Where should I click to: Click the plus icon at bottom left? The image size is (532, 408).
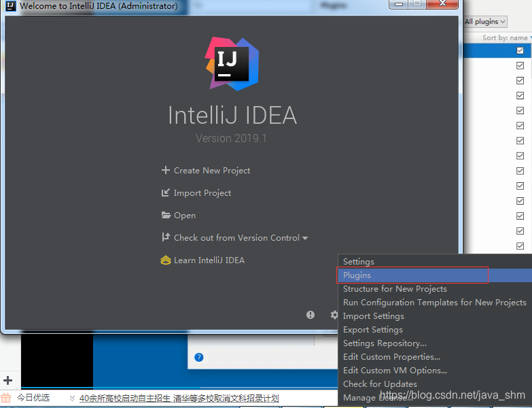pos(7,381)
